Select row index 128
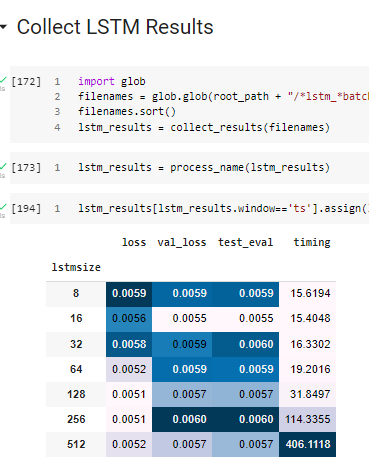The image size is (369, 465). click(x=76, y=394)
